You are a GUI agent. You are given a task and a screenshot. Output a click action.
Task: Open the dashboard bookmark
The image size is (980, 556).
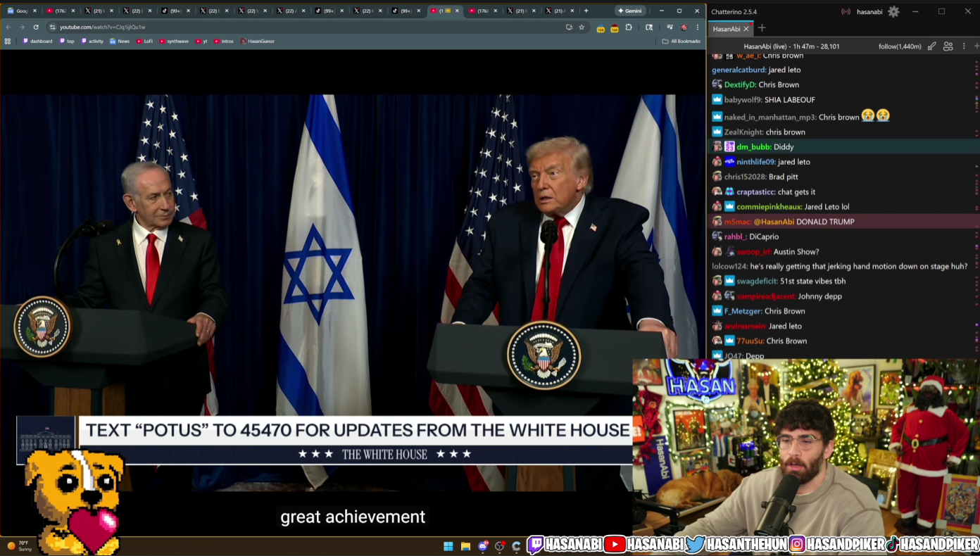point(37,41)
